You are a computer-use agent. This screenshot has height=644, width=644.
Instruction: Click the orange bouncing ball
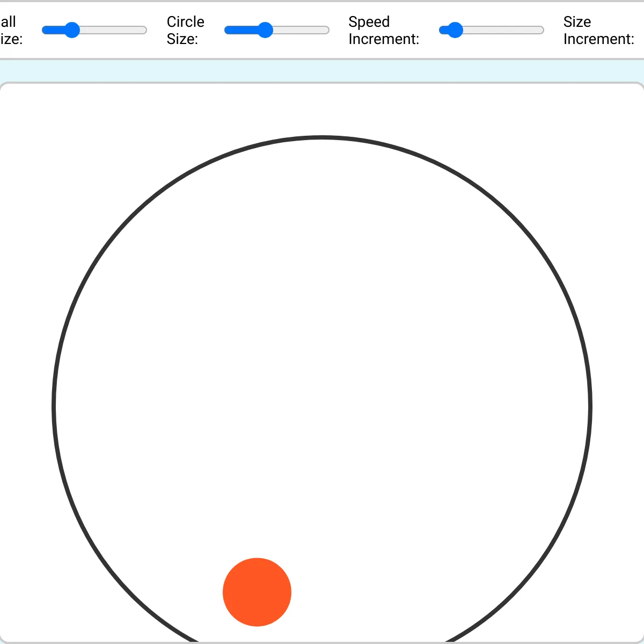[257, 592]
